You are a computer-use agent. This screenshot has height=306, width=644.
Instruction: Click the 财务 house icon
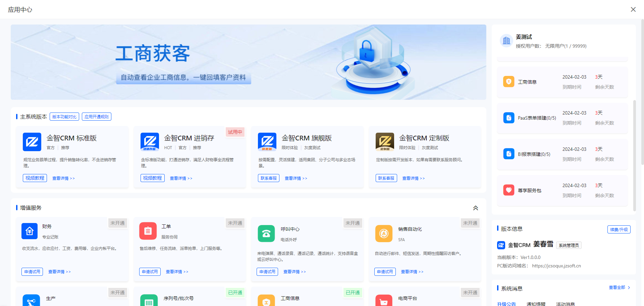coord(30,231)
